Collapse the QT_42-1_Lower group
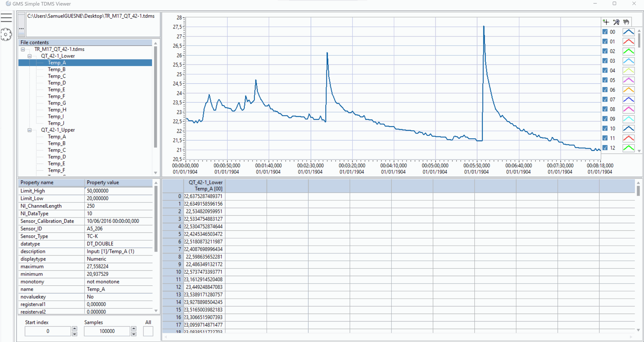The image size is (644, 342). tap(30, 56)
